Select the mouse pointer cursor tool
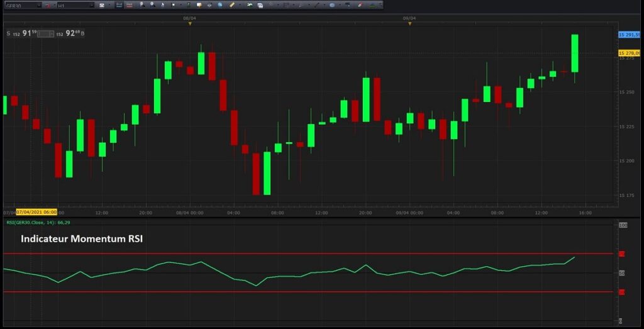The width and height of the screenshot is (644, 329). click(163, 5)
